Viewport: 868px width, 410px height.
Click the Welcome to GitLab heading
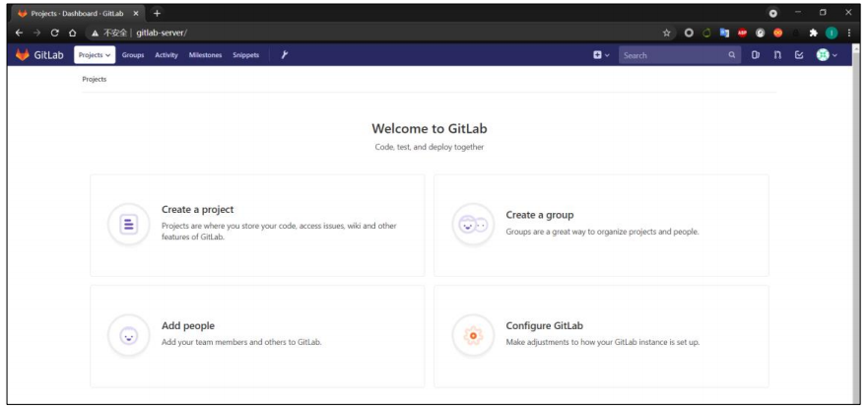pyautogui.click(x=430, y=128)
